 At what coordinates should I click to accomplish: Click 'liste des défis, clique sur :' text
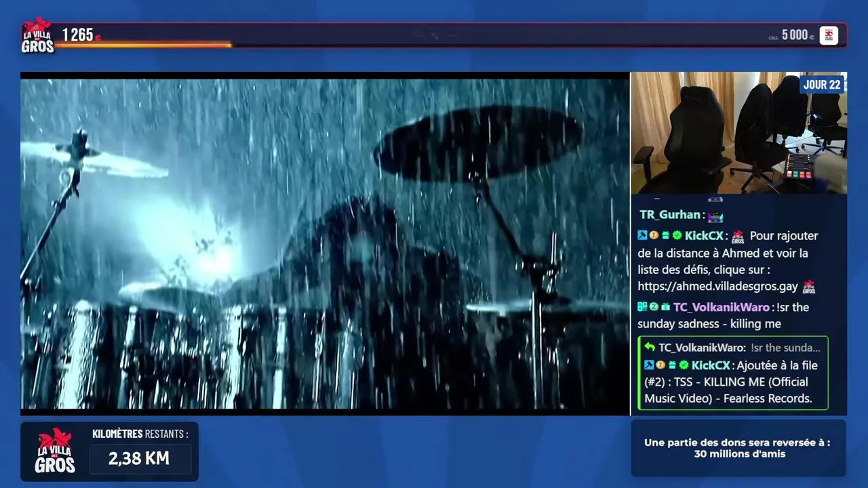(x=705, y=270)
